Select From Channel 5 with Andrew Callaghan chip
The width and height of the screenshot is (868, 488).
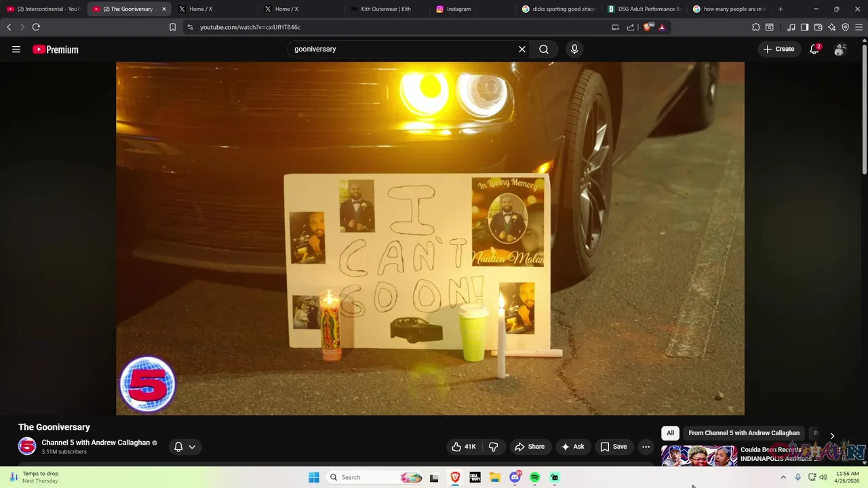tap(744, 433)
